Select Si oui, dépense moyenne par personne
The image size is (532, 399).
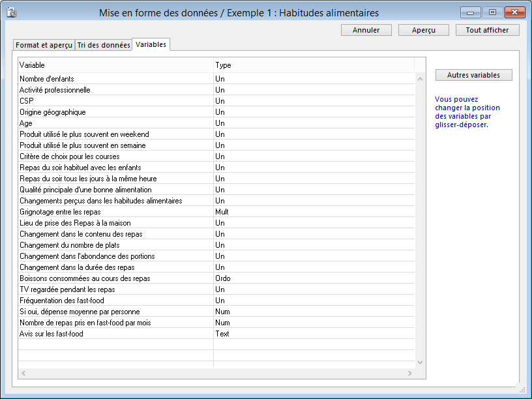click(x=216, y=312)
